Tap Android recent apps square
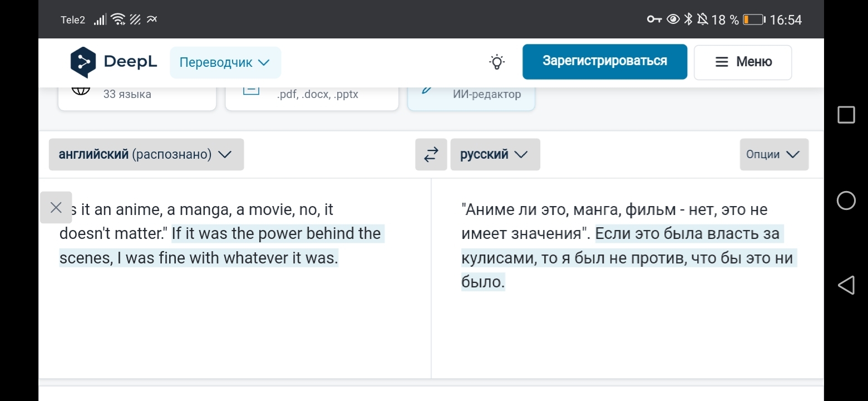 [846, 115]
